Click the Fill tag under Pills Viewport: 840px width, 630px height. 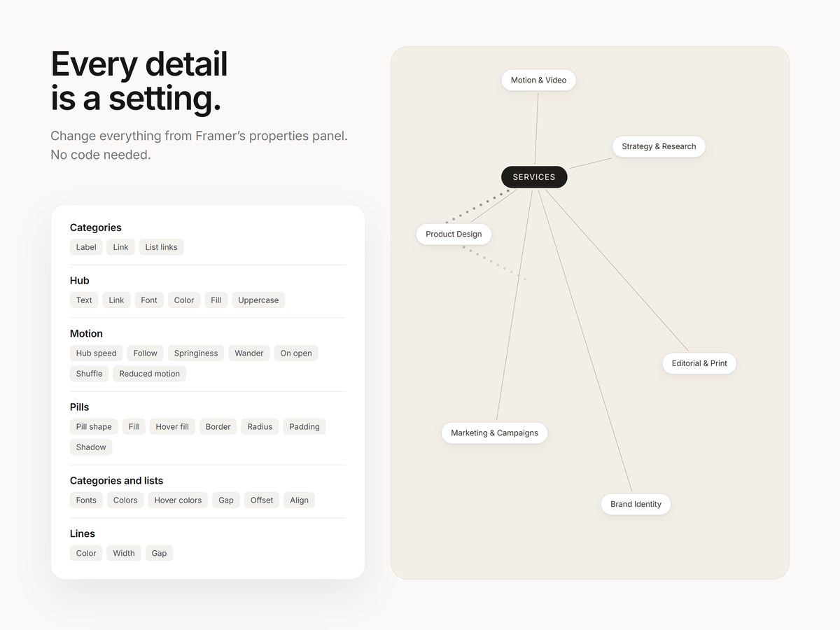[134, 427]
